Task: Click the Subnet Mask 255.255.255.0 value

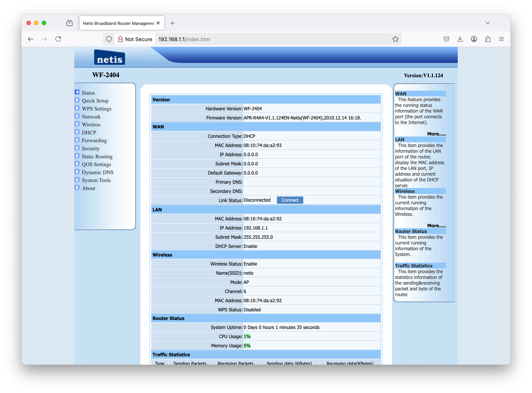Action: point(258,237)
